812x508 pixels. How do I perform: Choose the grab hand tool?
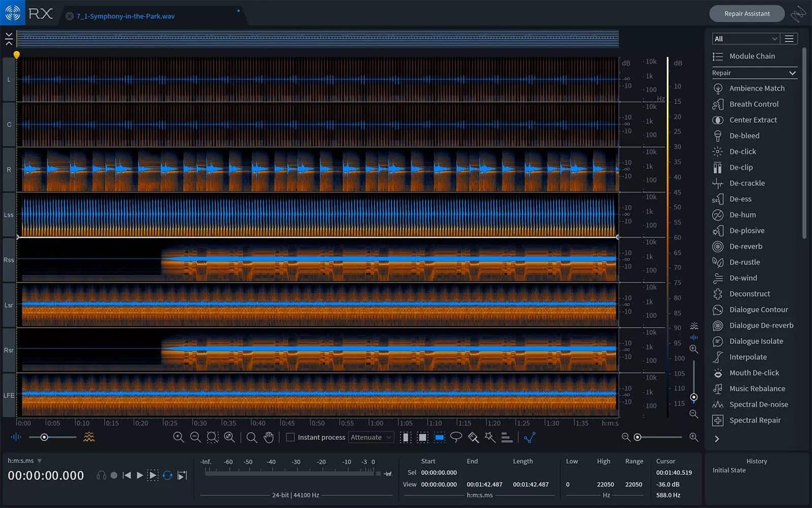coord(268,437)
